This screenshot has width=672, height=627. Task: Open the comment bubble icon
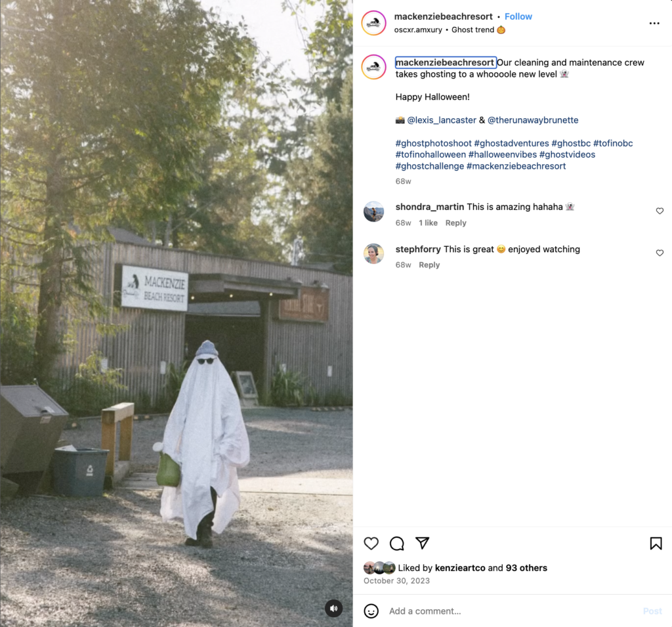pyautogui.click(x=397, y=544)
